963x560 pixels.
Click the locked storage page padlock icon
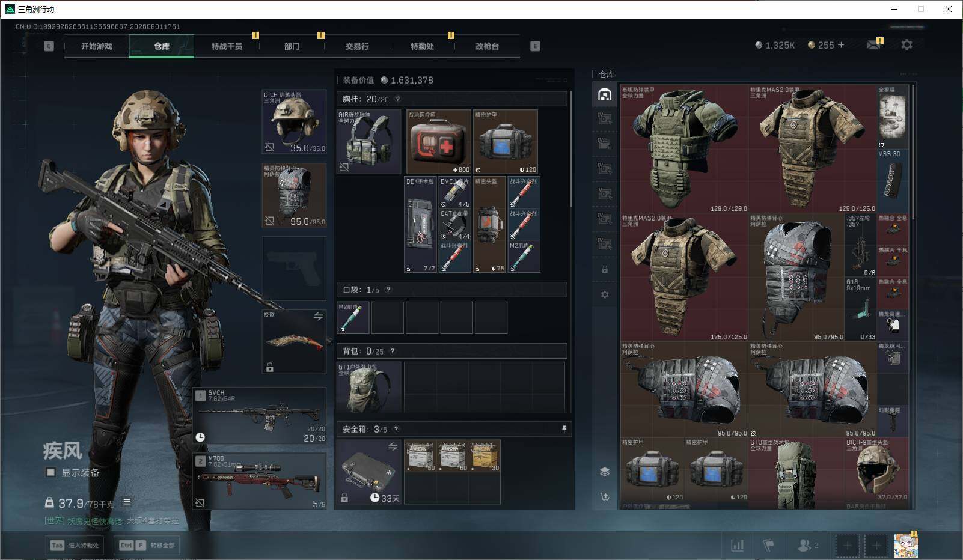point(605,270)
